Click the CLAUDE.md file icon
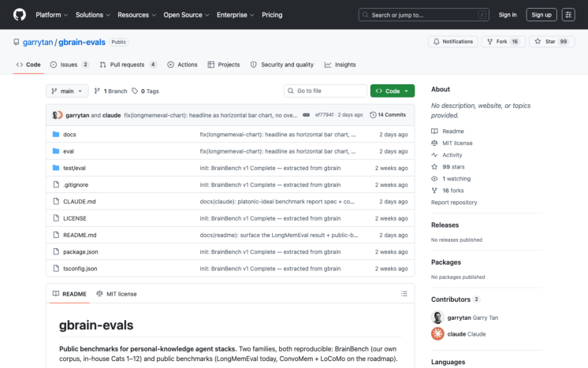Viewport: 588px width, 368px height. [x=56, y=201]
